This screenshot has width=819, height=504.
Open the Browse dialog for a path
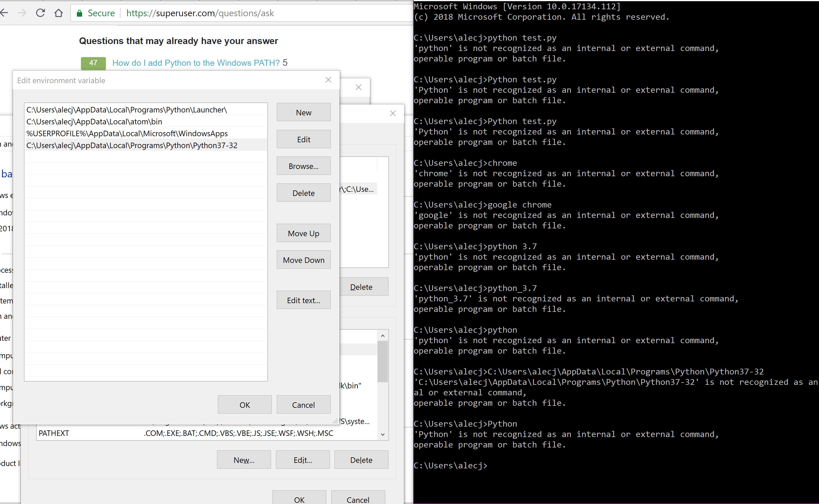coord(303,166)
